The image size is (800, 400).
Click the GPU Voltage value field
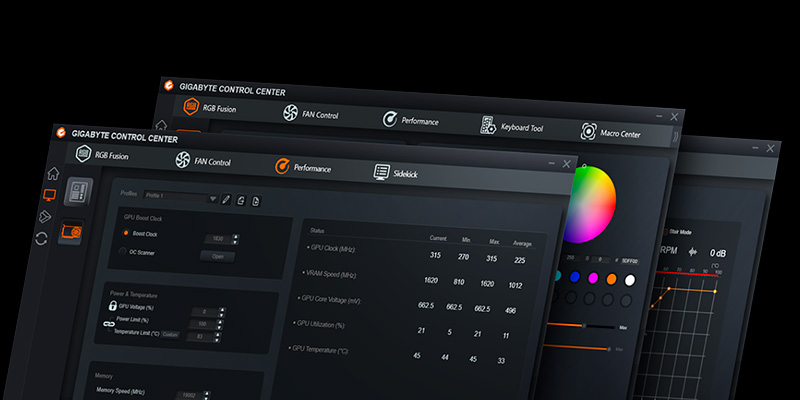click(x=205, y=311)
